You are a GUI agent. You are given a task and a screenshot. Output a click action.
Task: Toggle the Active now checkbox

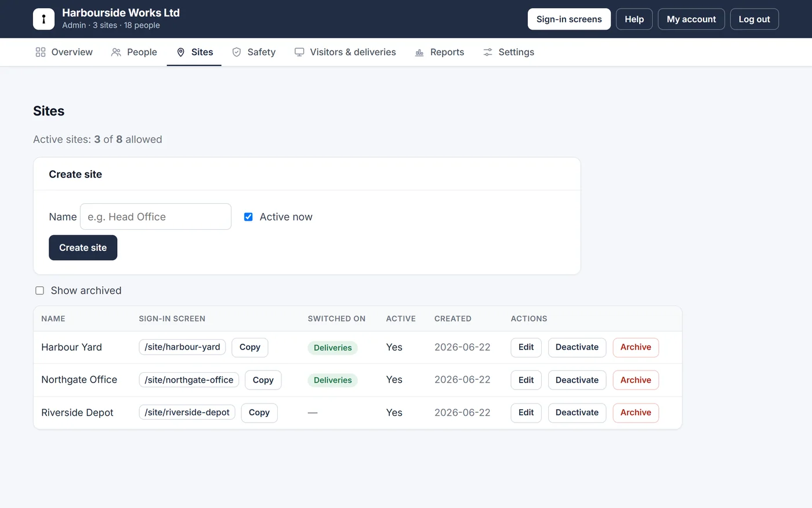248,217
